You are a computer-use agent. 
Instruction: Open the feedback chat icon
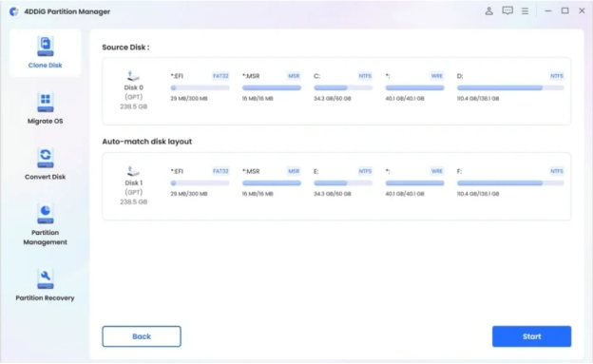tap(507, 11)
